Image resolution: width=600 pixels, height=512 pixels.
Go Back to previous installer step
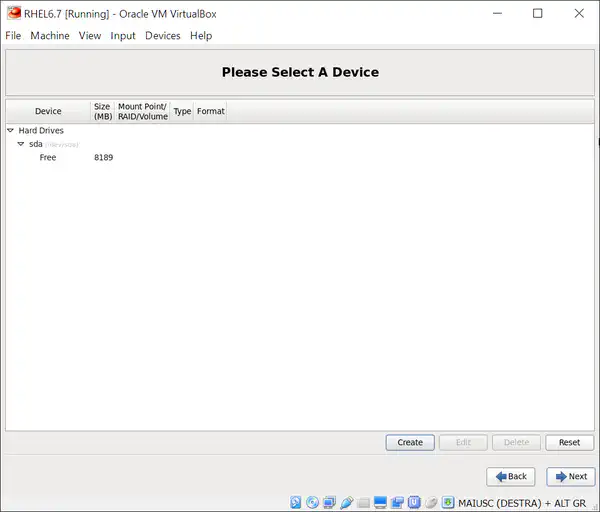[x=511, y=476]
